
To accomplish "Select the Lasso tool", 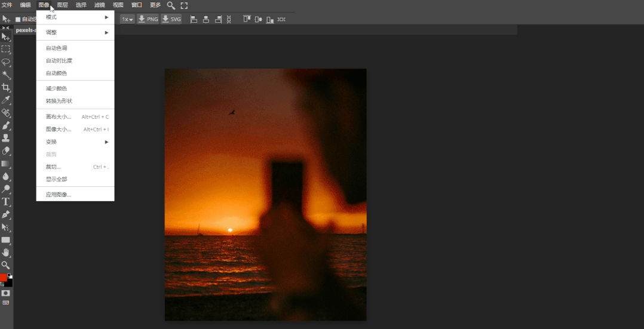I will pyautogui.click(x=6, y=62).
